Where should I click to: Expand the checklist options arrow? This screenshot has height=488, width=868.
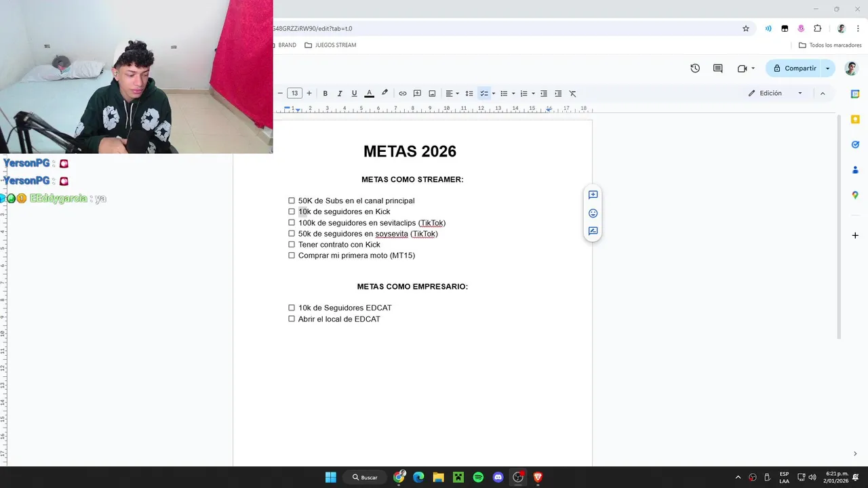[493, 94]
